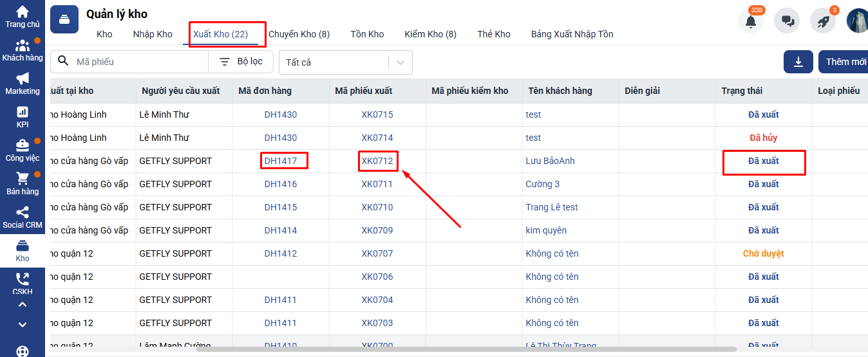Switch to the Tồn Kho tab
The image size is (868, 357).
pos(367,34)
